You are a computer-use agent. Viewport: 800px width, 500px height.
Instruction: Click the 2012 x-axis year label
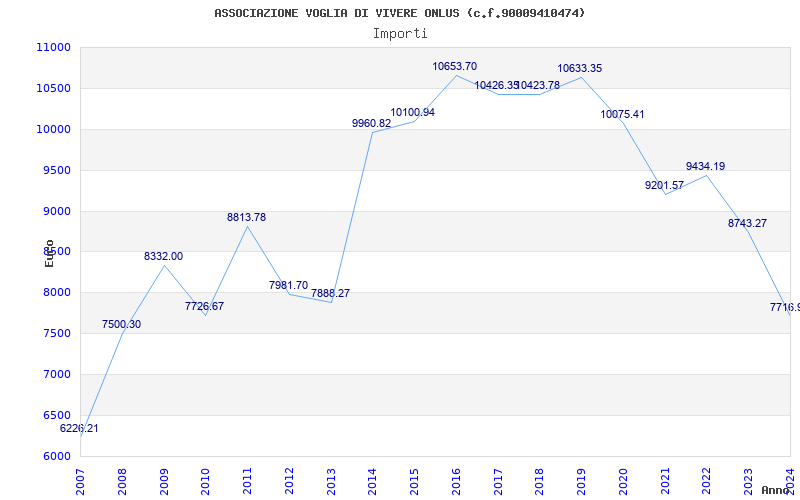[x=289, y=482]
